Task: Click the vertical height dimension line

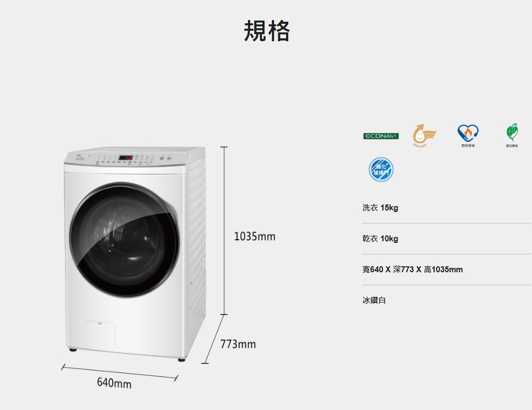Action: point(224,230)
